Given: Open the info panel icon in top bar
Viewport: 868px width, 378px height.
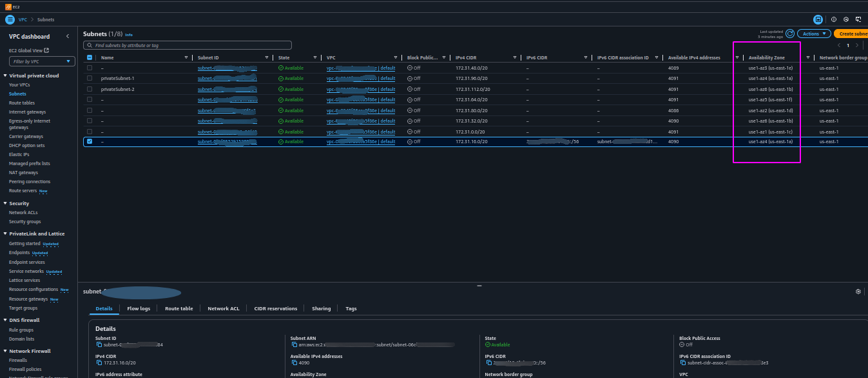Looking at the screenshot, I should click(x=833, y=20).
